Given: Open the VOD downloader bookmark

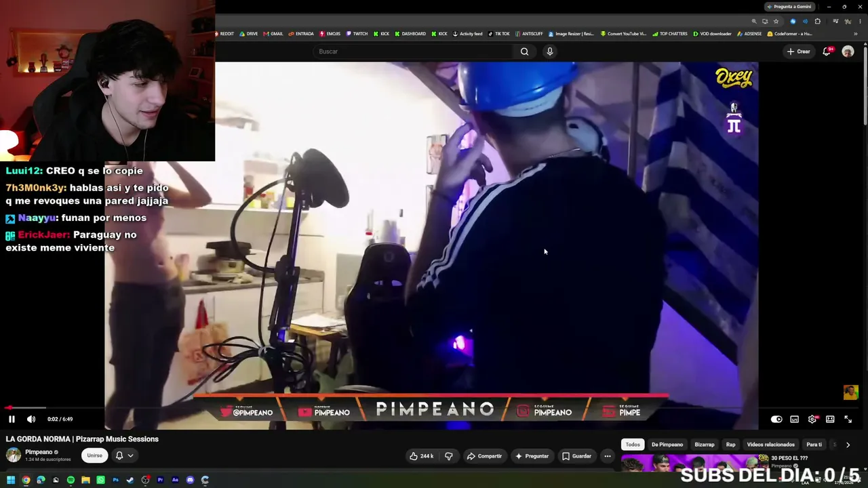Looking at the screenshot, I should (x=712, y=34).
